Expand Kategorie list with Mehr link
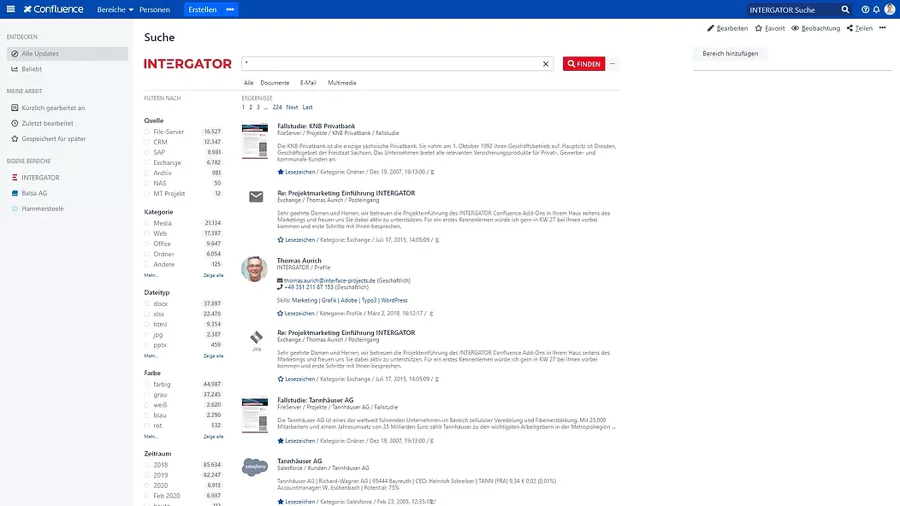The image size is (900, 506). coord(150,274)
